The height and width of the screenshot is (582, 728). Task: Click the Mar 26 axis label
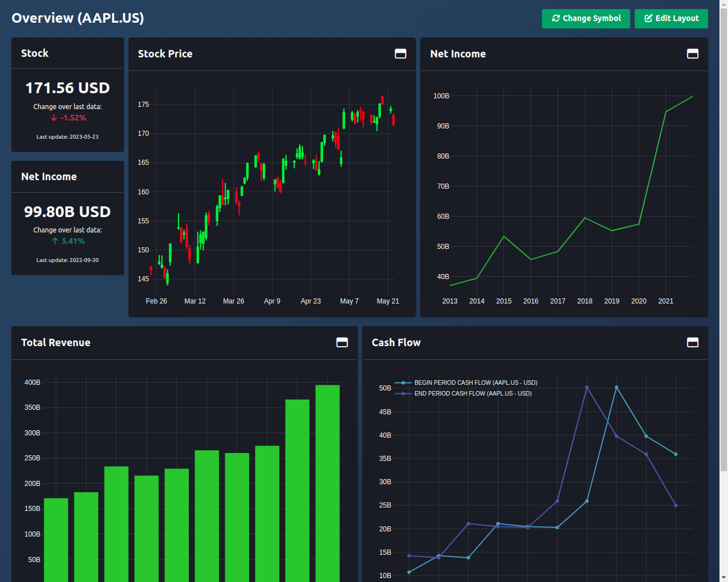234,301
